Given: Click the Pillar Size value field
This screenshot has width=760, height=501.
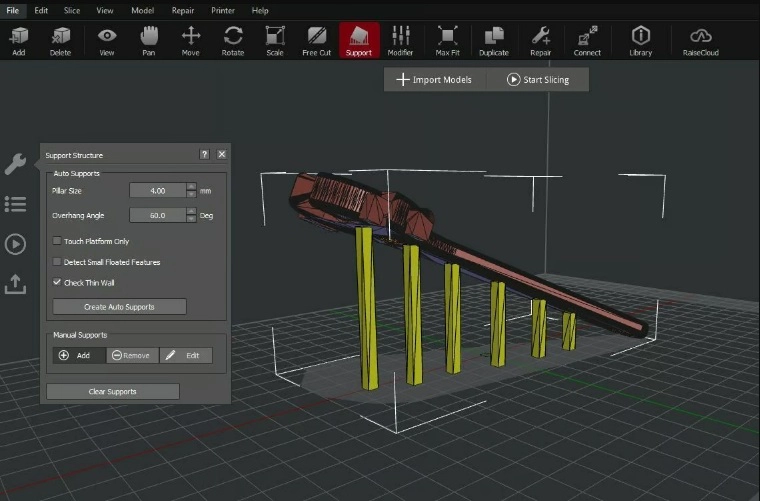Looking at the screenshot, I should pos(158,190).
